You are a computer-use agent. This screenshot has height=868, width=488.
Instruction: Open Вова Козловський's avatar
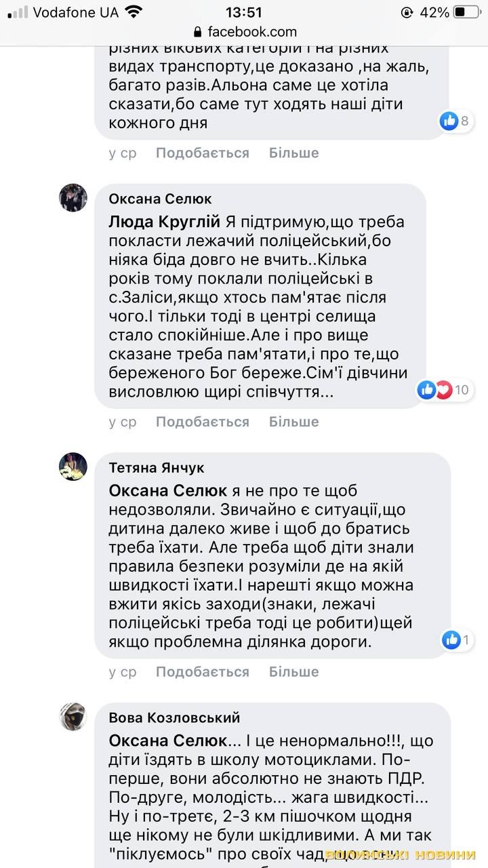[x=73, y=717]
